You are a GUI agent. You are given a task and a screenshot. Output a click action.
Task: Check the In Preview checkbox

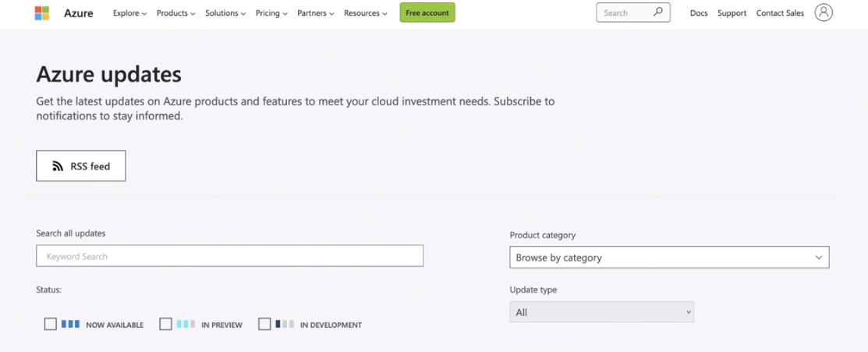(165, 324)
